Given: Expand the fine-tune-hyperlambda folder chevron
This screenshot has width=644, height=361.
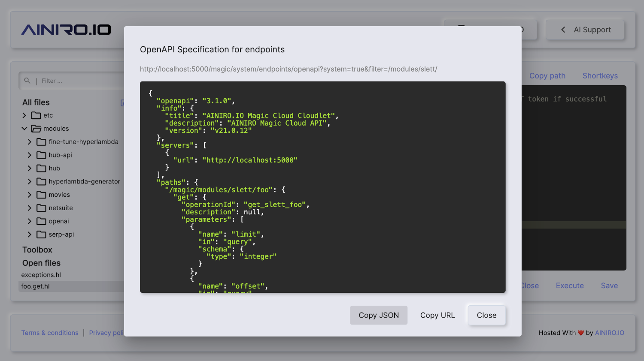Looking at the screenshot, I should pos(30,142).
